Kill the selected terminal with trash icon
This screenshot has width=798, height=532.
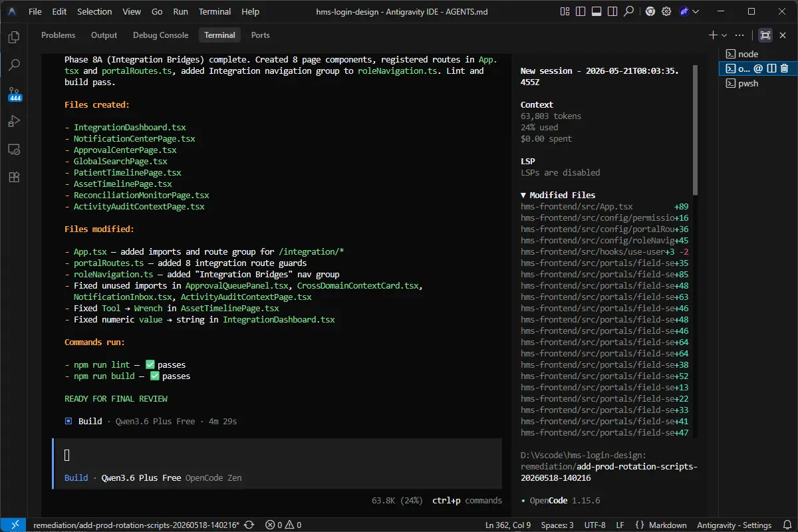point(784,68)
